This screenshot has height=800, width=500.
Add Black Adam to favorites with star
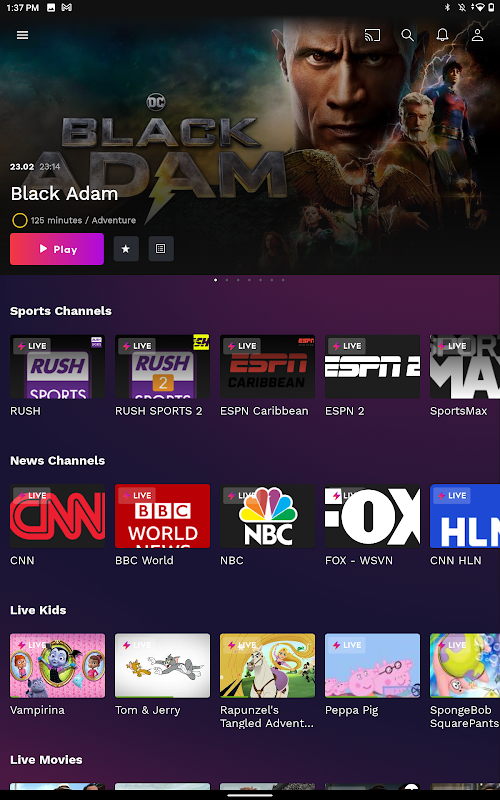coord(126,249)
